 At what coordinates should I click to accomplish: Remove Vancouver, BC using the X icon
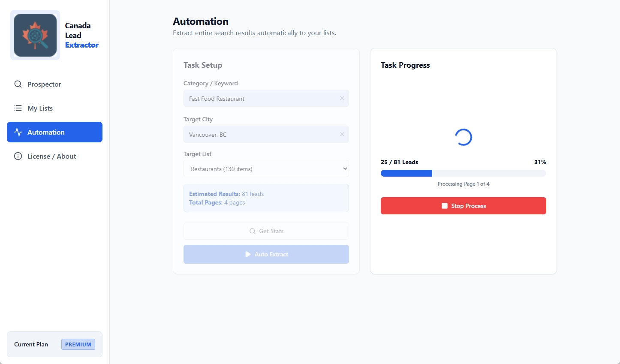pyautogui.click(x=342, y=134)
